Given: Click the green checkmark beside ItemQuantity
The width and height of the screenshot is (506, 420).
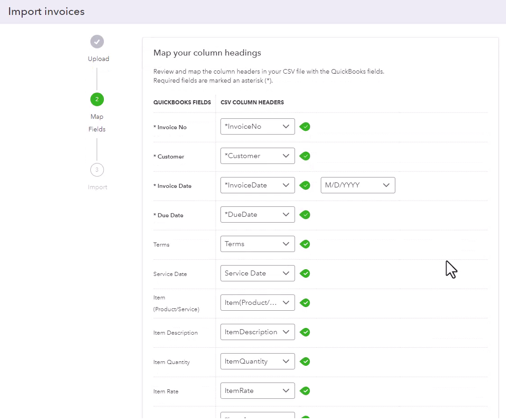Looking at the screenshot, I should tap(305, 362).
